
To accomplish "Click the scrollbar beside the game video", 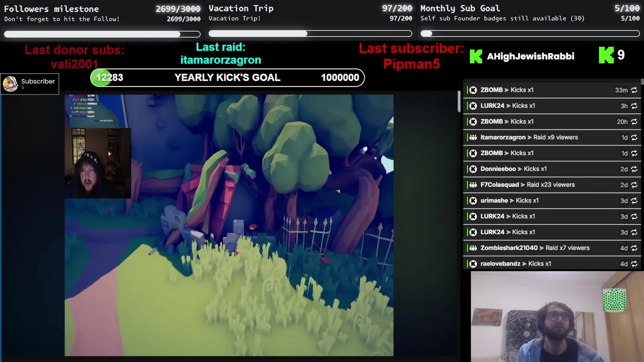I will point(458,102).
